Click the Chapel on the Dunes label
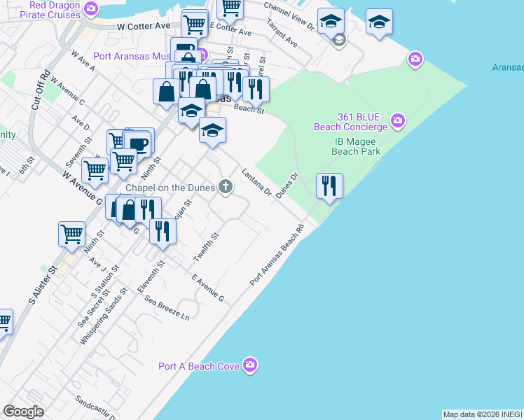Viewport: 524px width, 420px height. pos(170,188)
